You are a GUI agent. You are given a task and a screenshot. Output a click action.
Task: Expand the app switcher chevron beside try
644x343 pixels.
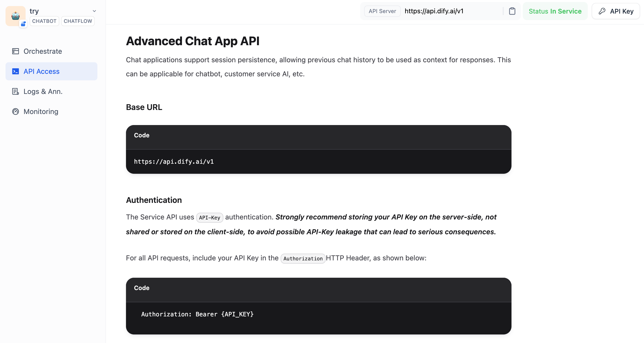click(x=94, y=11)
